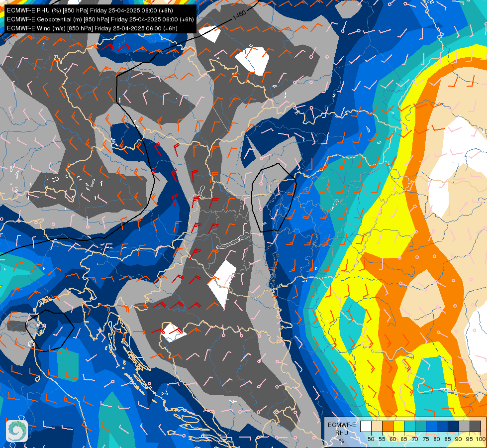Click the legend value 60
The width and height of the screenshot is (487, 448).
[x=393, y=439]
